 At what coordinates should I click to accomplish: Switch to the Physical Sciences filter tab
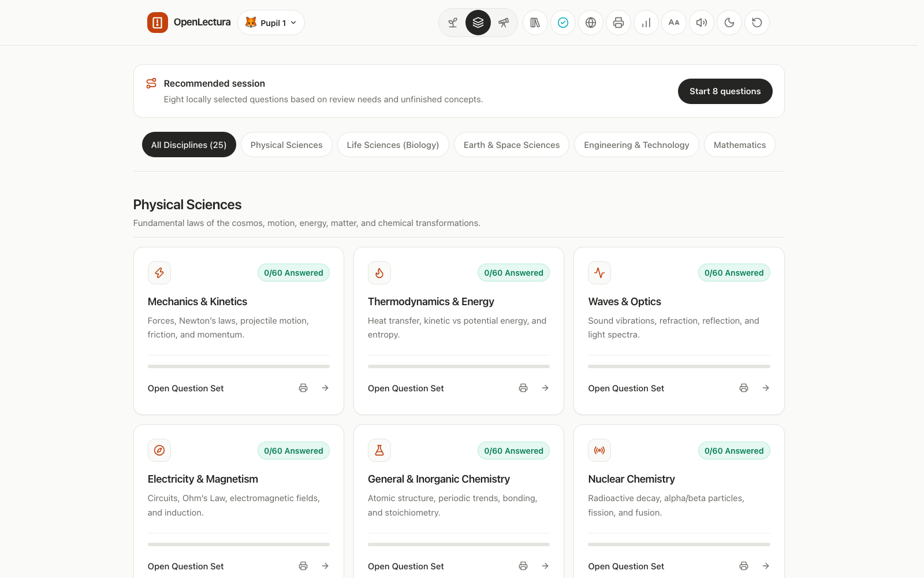pos(286,144)
